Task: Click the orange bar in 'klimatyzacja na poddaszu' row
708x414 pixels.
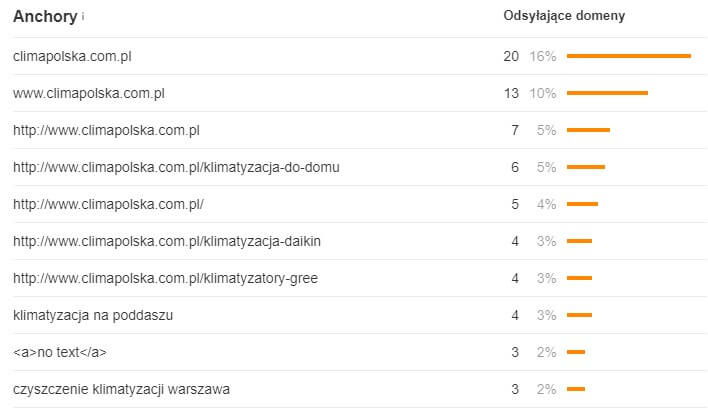Action: [579, 315]
